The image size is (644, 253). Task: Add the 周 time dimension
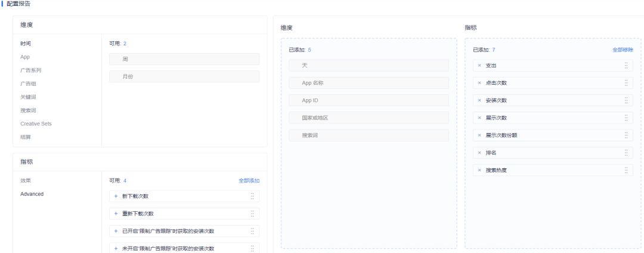184,59
